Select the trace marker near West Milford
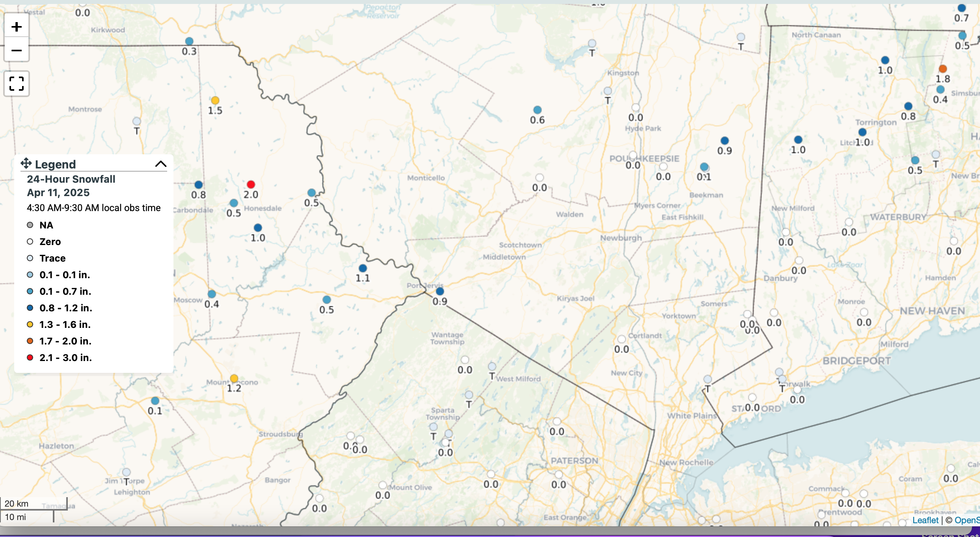This screenshot has height=537, width=980. pyautogui.click(x=492, y=367)
